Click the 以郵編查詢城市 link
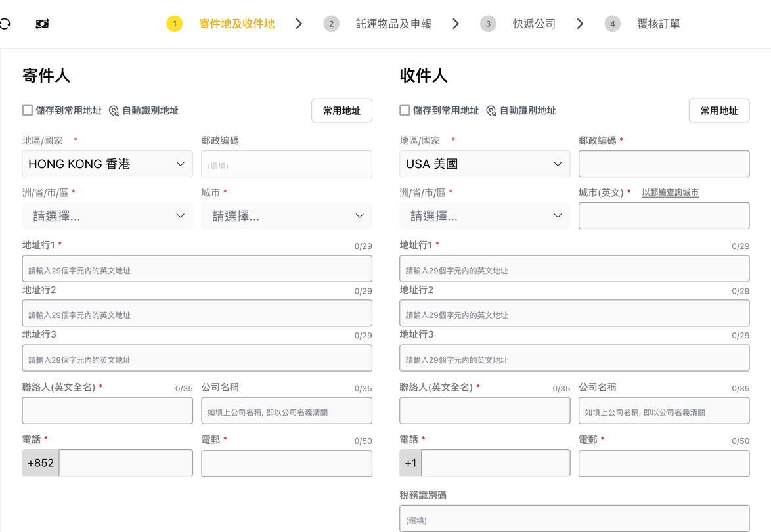 (x=670, y=193)
